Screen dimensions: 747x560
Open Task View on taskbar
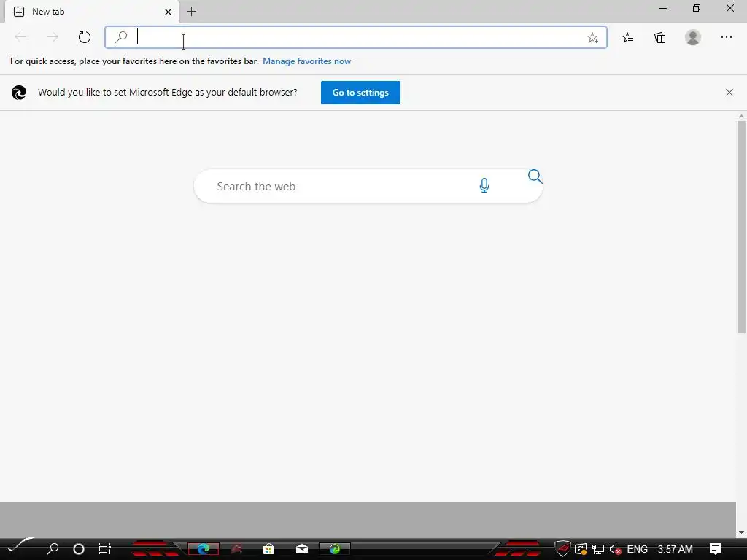pos(105,549)
